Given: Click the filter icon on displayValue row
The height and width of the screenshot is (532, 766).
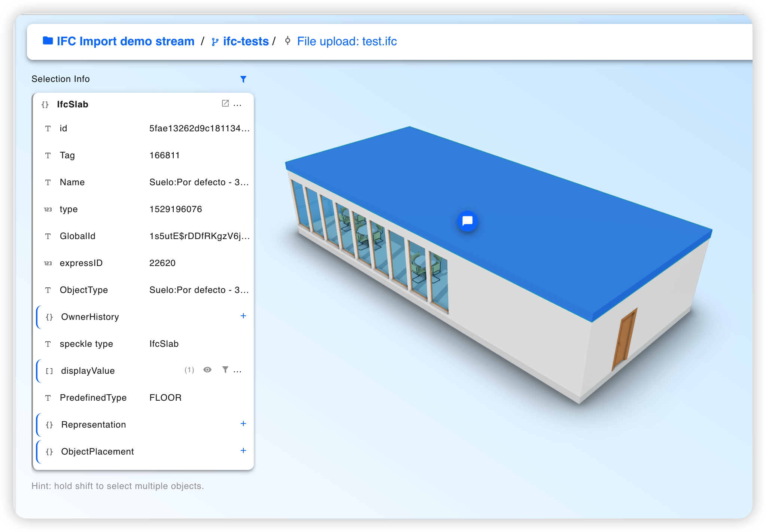Looking at the screenshot, I should [225, 370].
